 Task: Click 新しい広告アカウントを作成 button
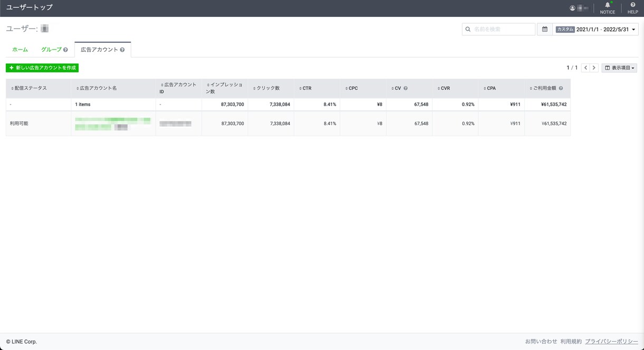coord(42,68)
